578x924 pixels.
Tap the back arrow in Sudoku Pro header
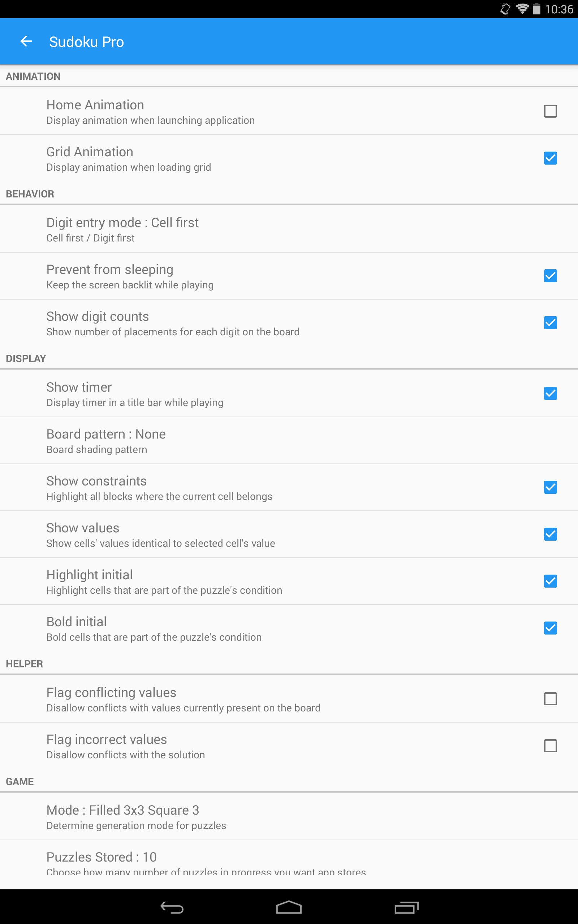point(26,41)
